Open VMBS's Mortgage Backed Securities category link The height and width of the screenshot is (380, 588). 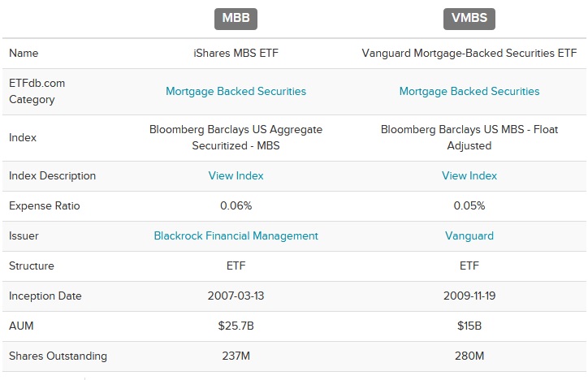coord(469,91)
